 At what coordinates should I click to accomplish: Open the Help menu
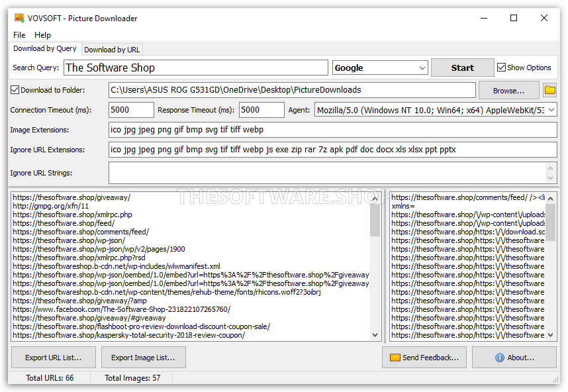pyautogui.click(x=42, y=35)
